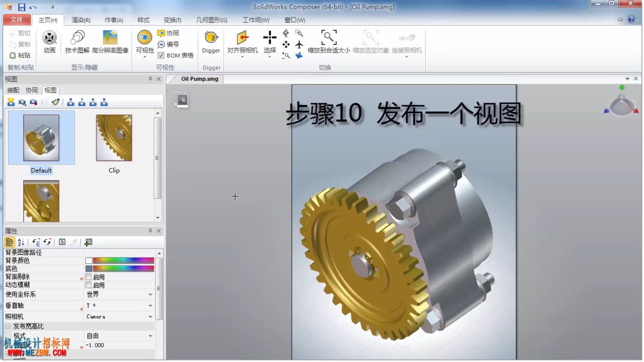Open the 使用坐标系 dropdown
Image resolution: width=644 pixels, height=362 pixels.
[150, 295]
